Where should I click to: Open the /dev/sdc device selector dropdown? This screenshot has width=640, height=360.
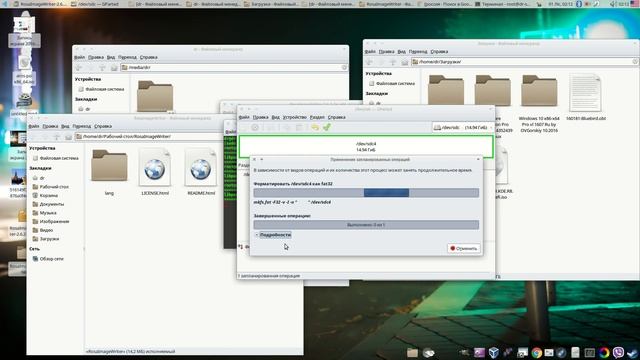click(x=463, y=127)
